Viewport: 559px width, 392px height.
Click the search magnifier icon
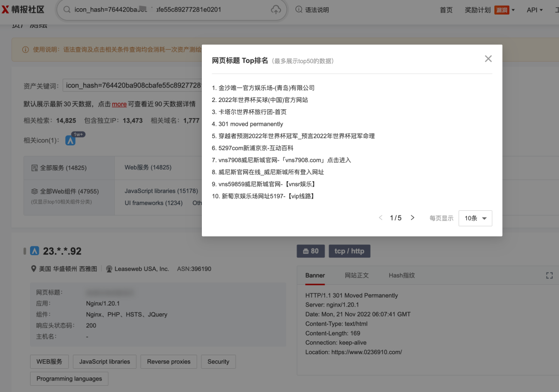click(x=67, y=10)
